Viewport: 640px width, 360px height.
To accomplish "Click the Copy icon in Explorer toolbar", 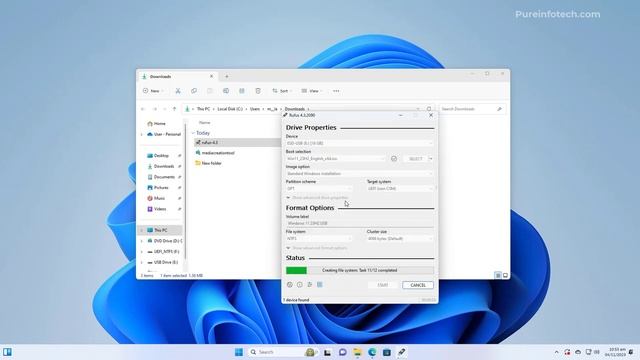I will (194, 91).
